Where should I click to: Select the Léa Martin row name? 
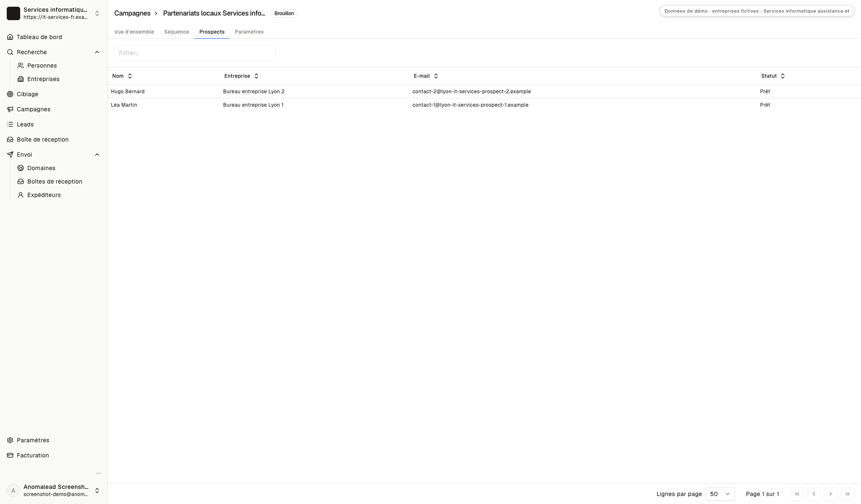tap(124, 105)
